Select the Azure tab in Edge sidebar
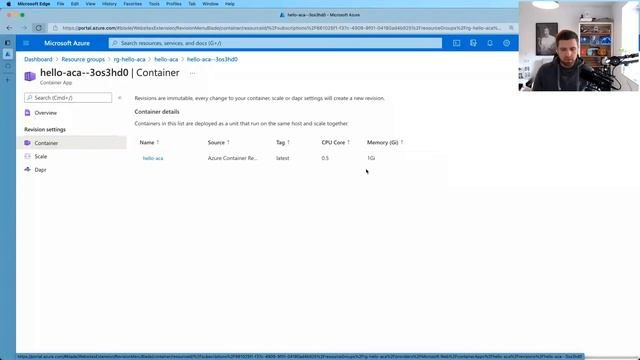This screenshot has width=640, height=360. [8, 54]
